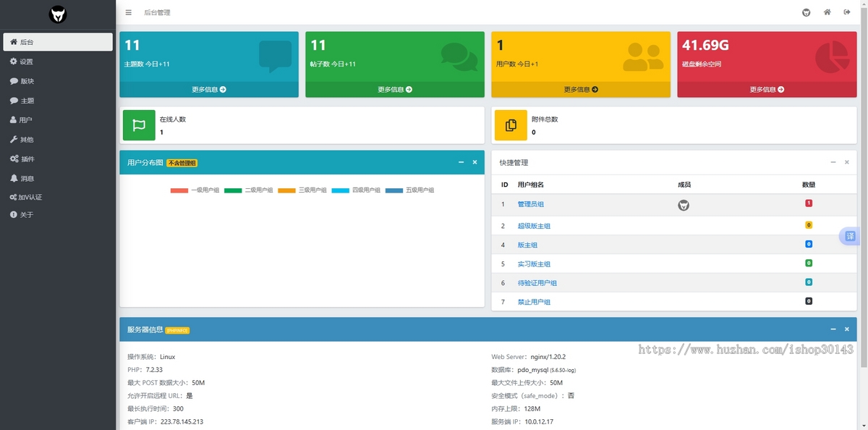Click the green flag online users icon
Image resolution: width=868 pixels, height=430 pixels.
139,125
